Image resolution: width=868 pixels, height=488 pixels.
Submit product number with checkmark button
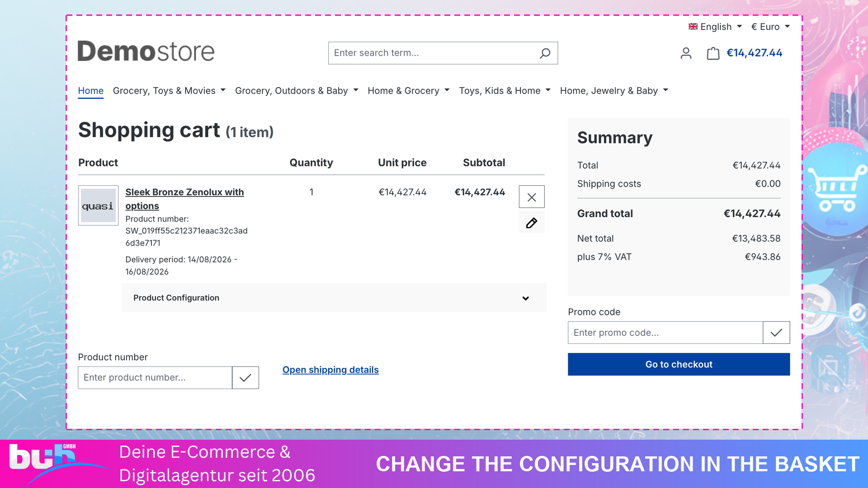tap(245, 378)
